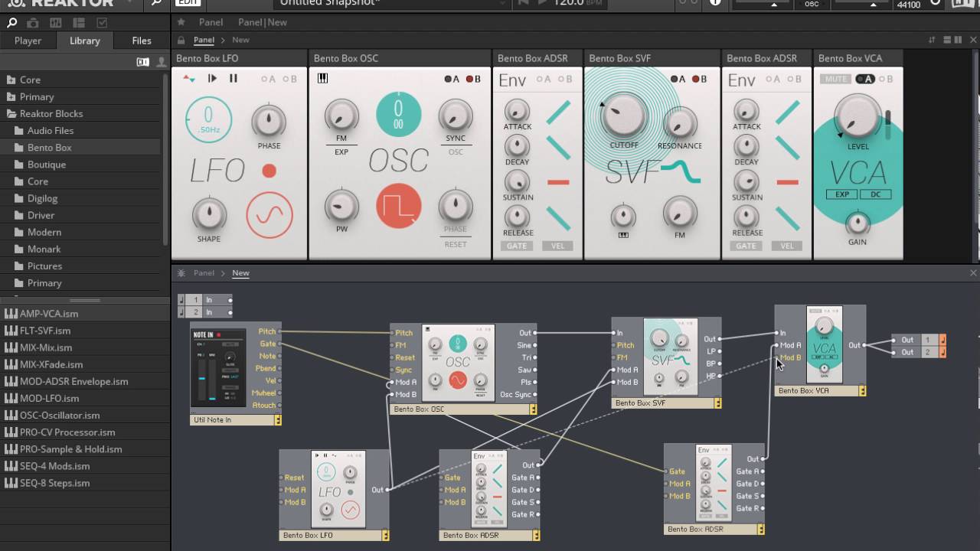This screenshot has height=551, width=980.
Task: Open the Util Note In module dropdown arrow
Action: pos(278,420)
